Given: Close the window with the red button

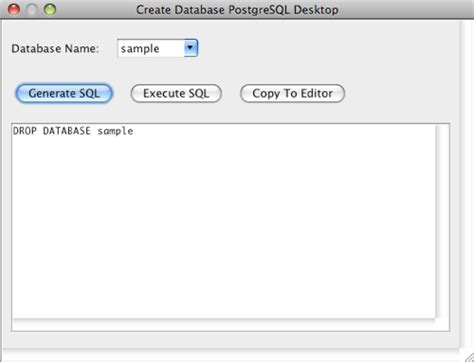Looking at the screenshot, I should point(14,9).
